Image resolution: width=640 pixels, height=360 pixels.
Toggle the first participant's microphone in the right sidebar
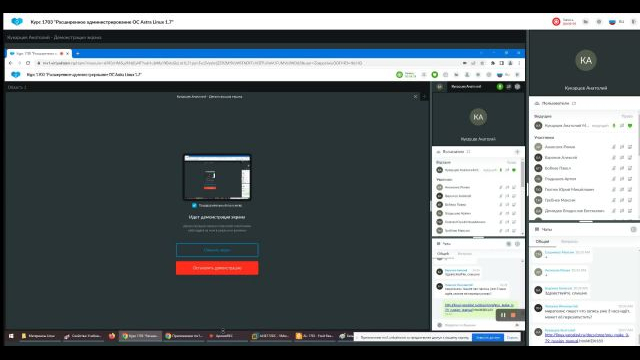click(x=614, y=147)
